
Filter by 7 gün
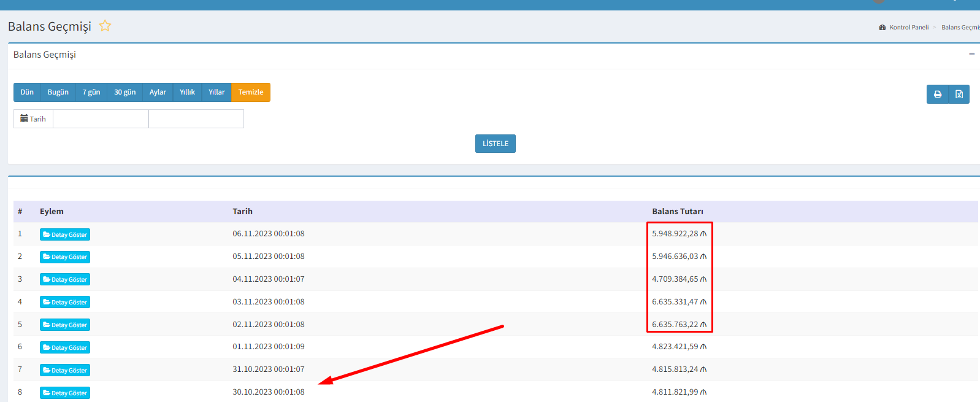pos(91,92)
